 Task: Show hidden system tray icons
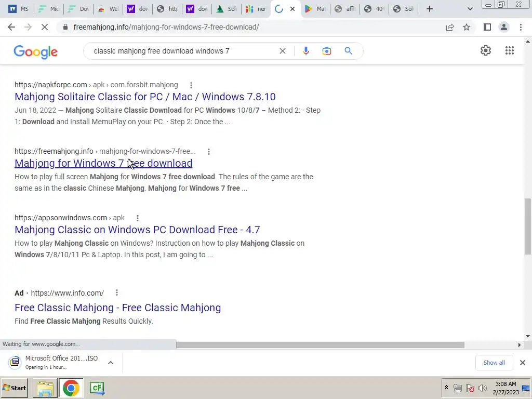coord(446,388)
